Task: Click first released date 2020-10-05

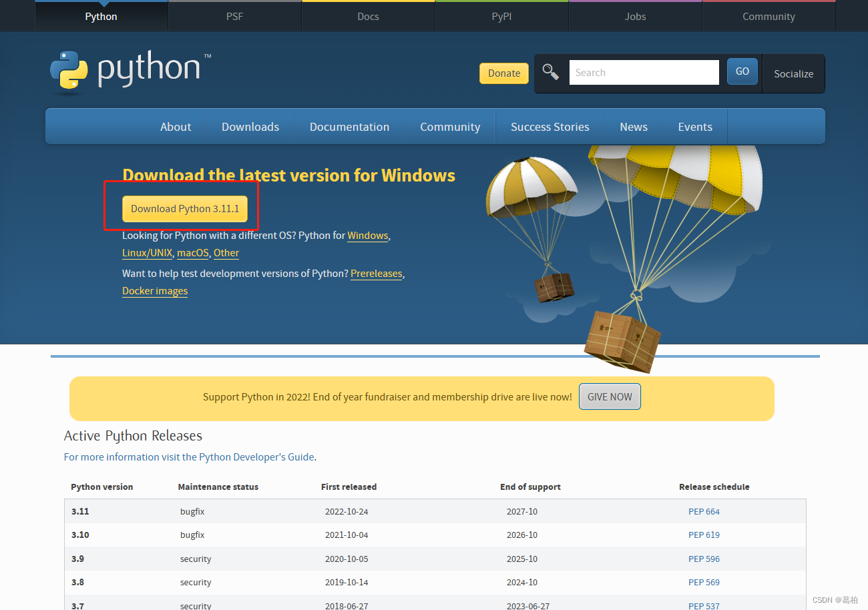Action: (347, 559)
